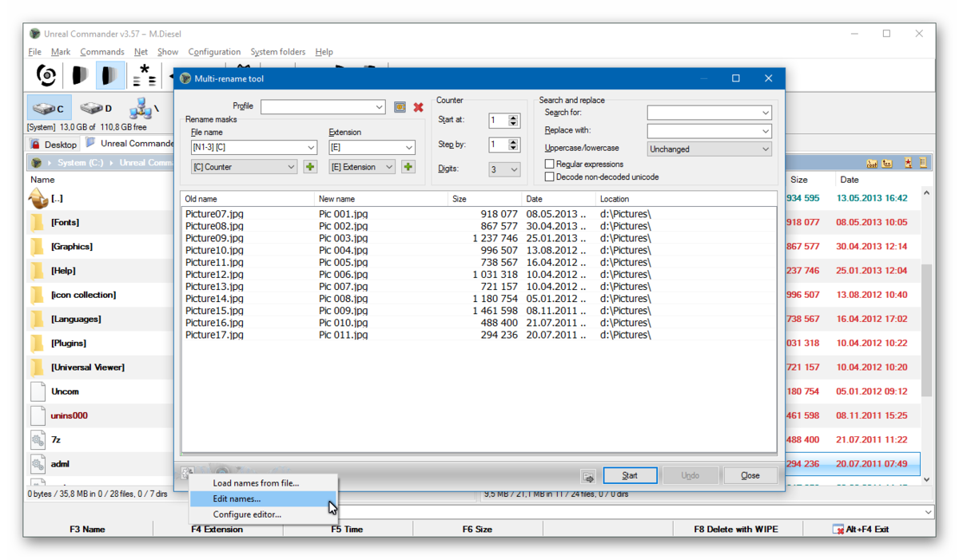This screenshot has height=560, width=959.
Task: Click F8 Delete with WIPE button
Action: point(736,529)
